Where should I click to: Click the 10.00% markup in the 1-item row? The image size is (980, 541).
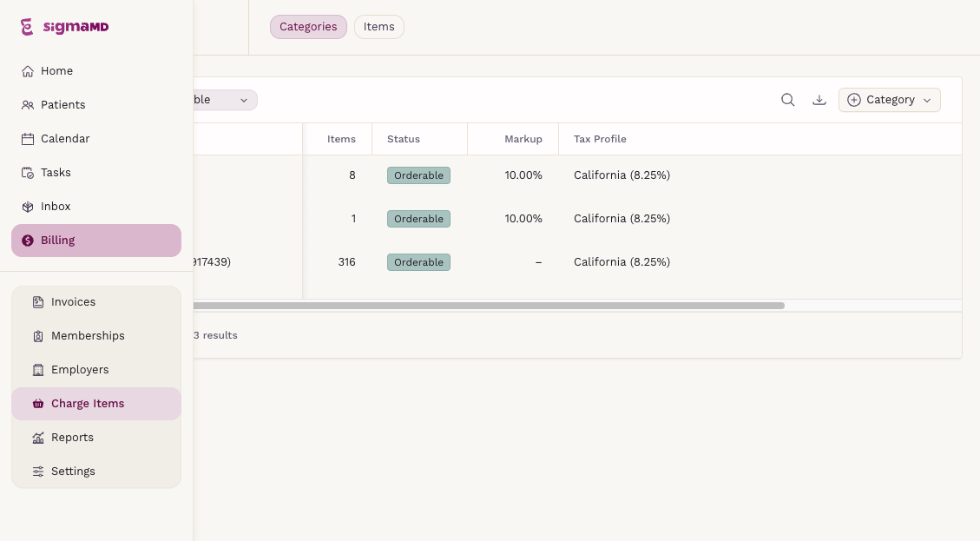coord(523,219)
